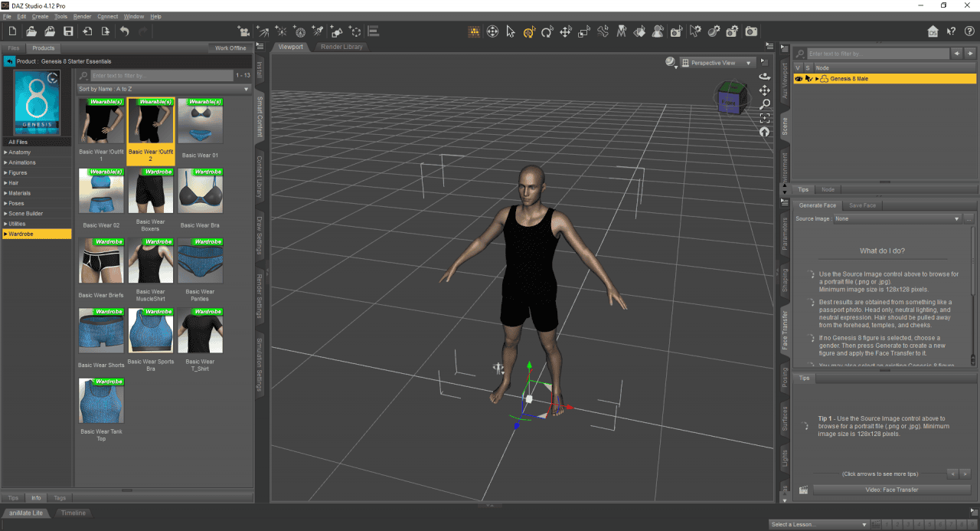
Task: Create a new Primitive
Action: point(337,31)
